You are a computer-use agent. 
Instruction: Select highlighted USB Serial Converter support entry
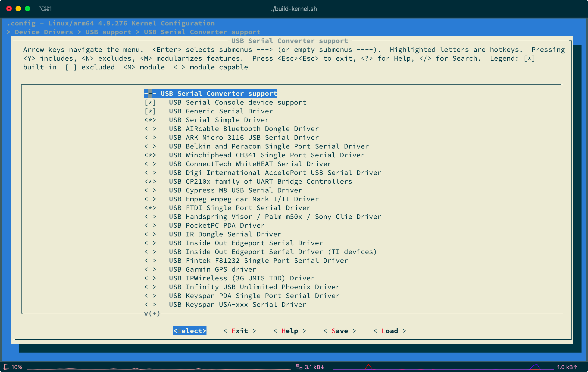click(210, 93)
